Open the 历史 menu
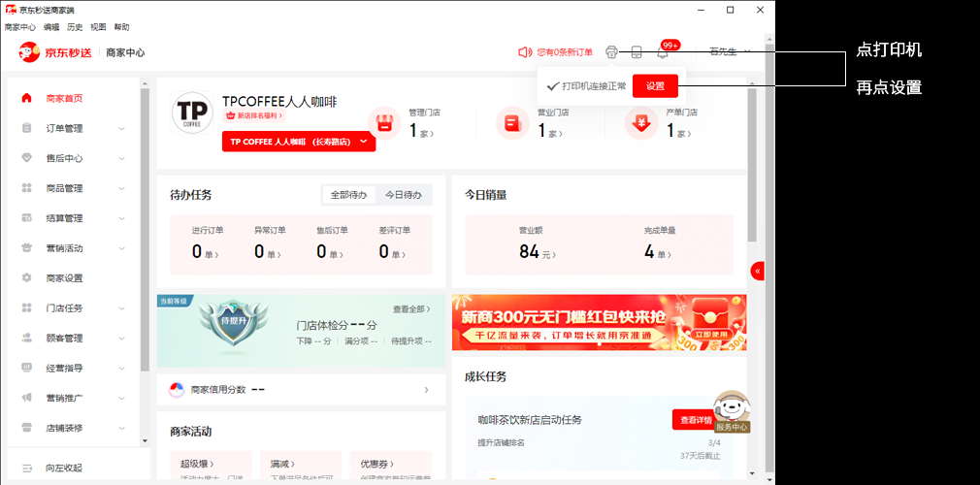Screen dimensions: 980x485 coord(75,27)
